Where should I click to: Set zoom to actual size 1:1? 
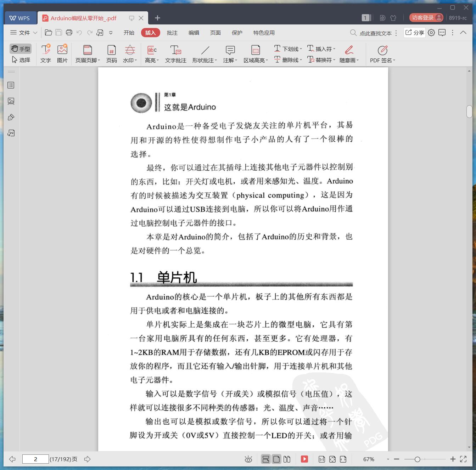(x=321, y=459)
